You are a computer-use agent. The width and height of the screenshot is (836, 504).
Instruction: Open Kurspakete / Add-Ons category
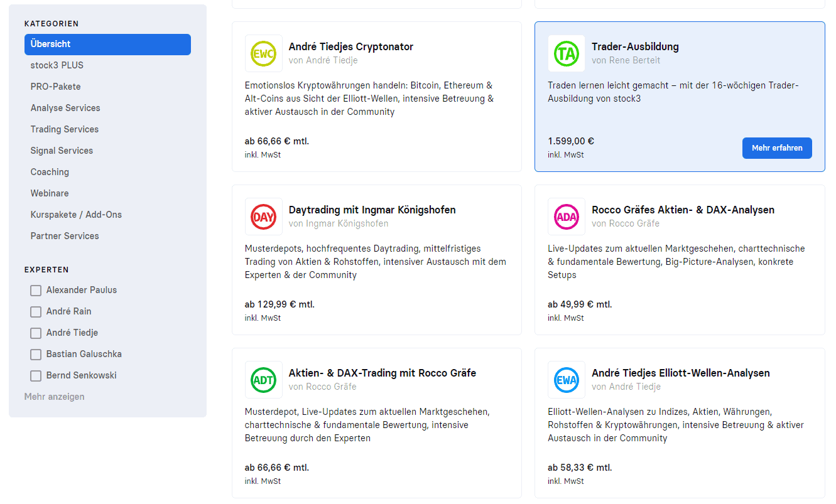tap(76, 215)
